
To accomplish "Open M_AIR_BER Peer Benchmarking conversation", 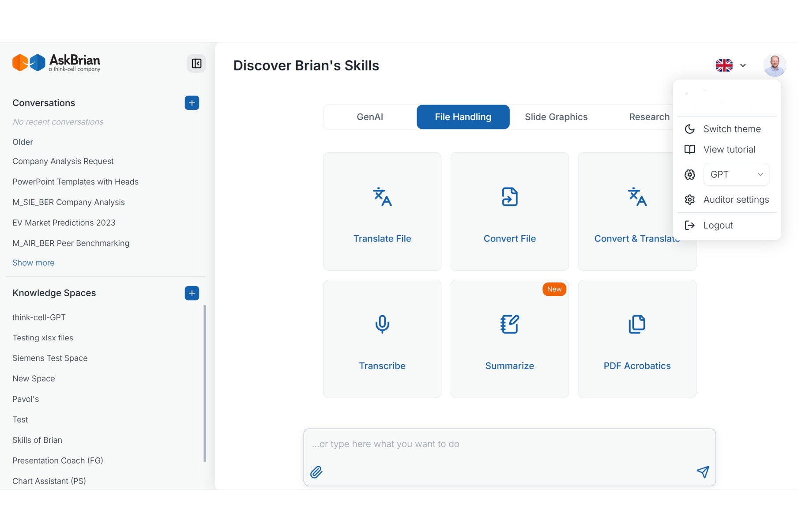I will tap(71, 243).
